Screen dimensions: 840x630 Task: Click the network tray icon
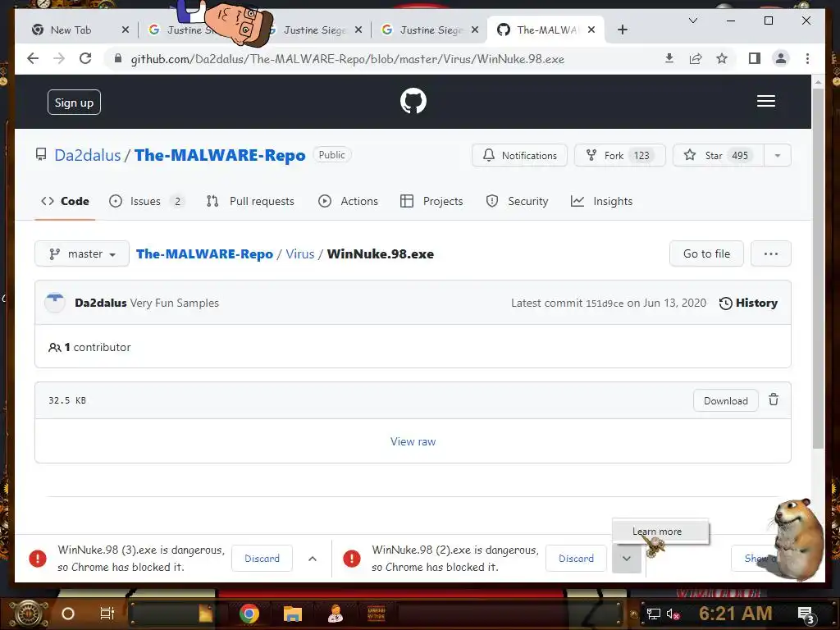654,614
